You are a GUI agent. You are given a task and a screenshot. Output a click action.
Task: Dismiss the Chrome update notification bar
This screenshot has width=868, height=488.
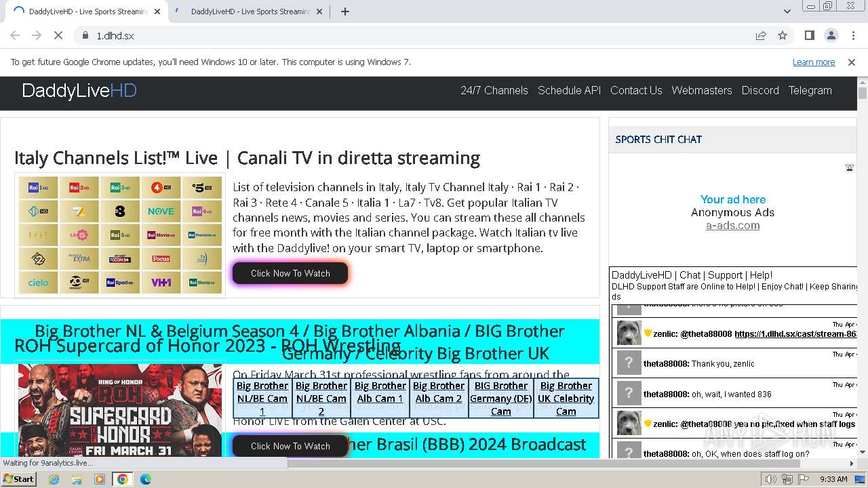coord(852,62)
